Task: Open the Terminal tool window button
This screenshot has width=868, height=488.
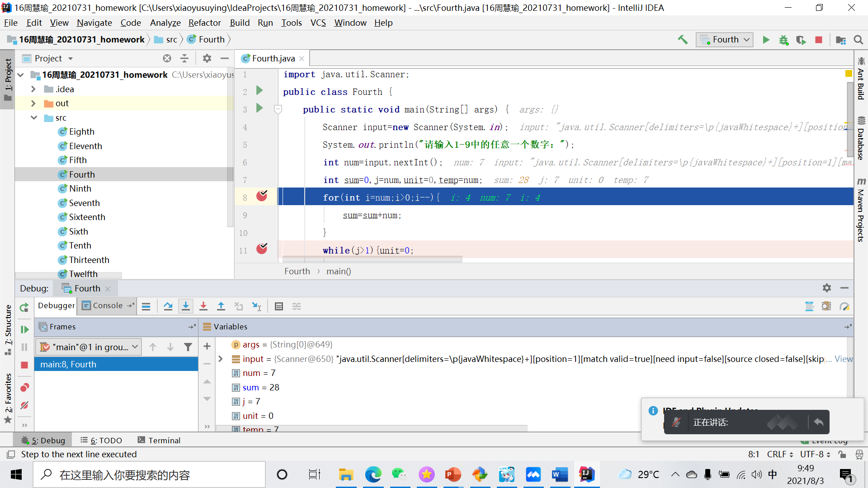Action: (159, 440)
